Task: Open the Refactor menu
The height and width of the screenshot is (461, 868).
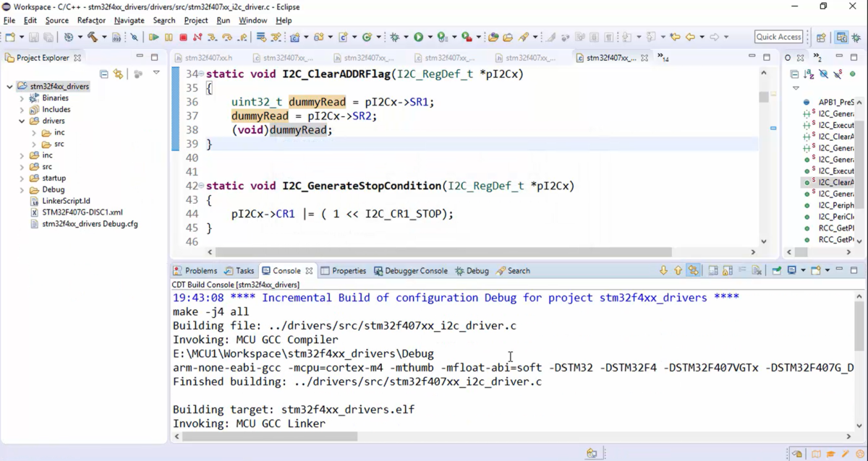Action: [x=91, y=20]
